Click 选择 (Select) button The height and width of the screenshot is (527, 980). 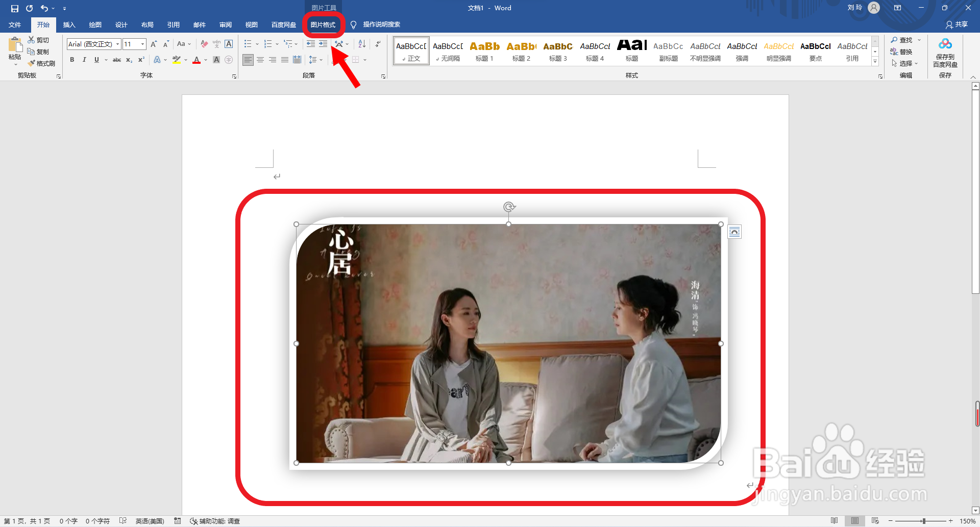point(904,63)
